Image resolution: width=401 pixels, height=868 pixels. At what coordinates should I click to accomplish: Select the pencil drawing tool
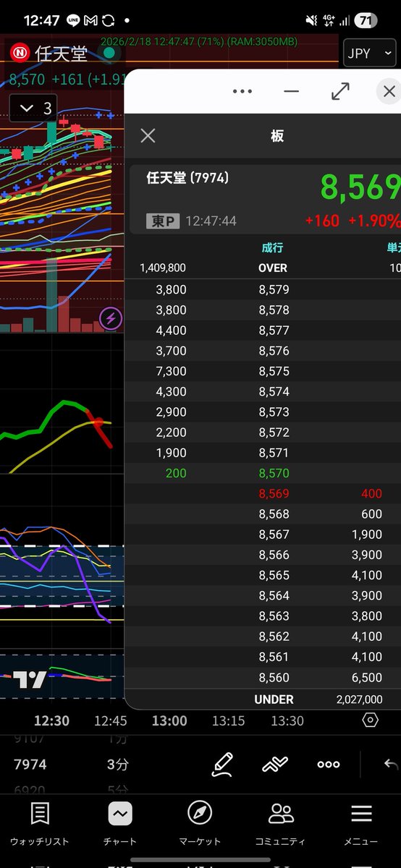point(222,764)
